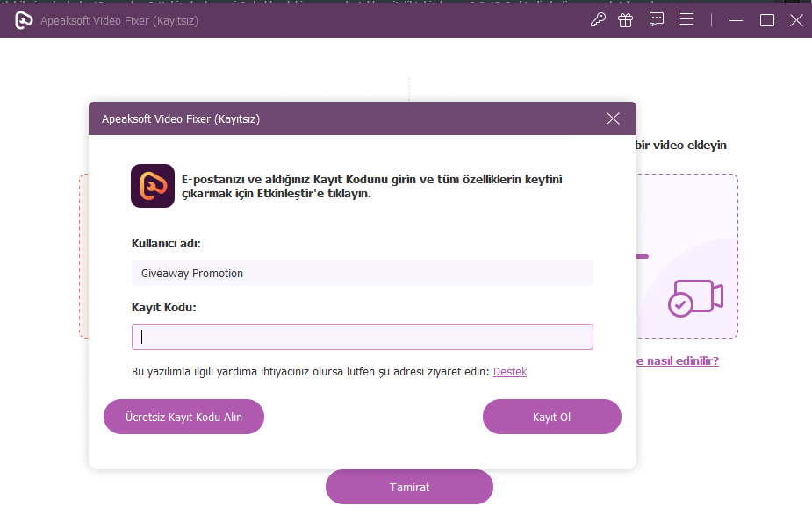Minimize the Video Fixer window

(736, 20)
